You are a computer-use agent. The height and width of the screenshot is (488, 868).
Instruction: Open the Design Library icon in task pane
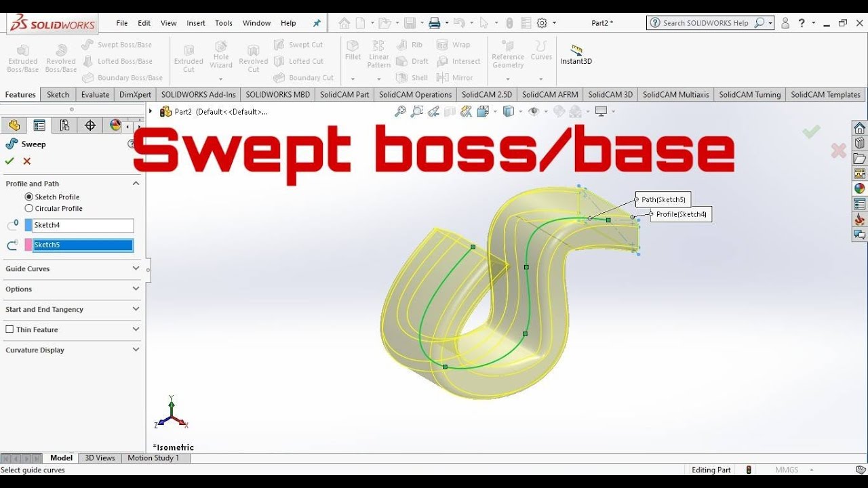[x=860, y=143]
